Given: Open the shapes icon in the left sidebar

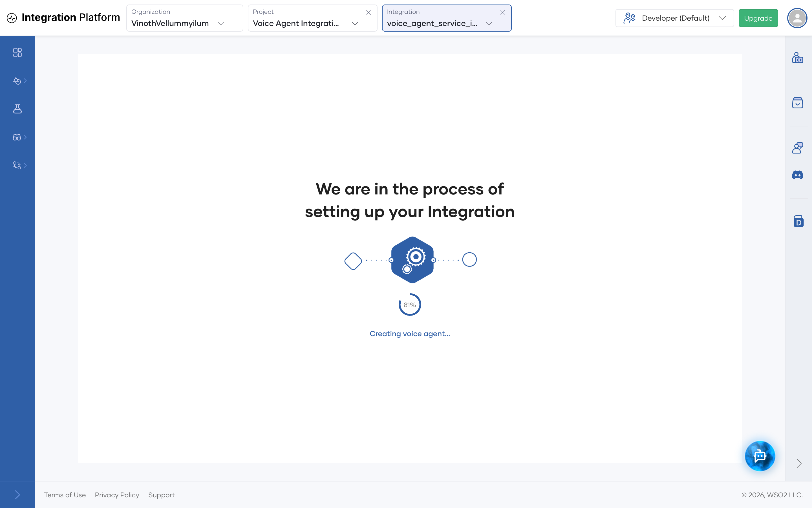Looking at the screenshot, I should click(17, 81).
